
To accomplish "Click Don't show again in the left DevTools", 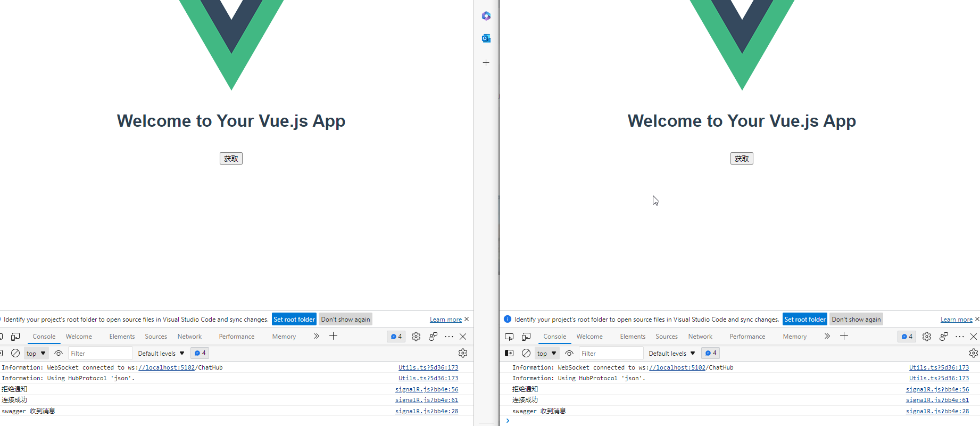I will click(345, 319).
